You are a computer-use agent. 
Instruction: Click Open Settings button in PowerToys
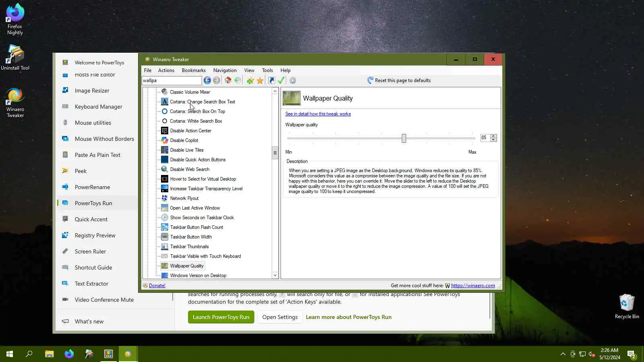click(280, 317)
